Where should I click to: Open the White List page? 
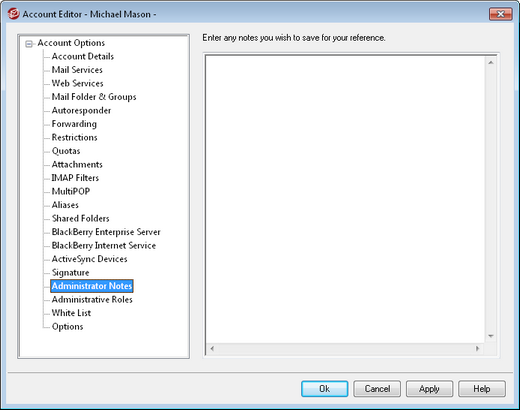[x=71, y=313]
